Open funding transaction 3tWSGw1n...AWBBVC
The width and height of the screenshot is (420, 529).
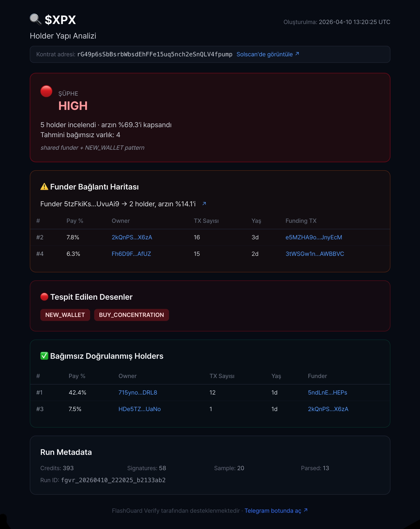[x=315, y=254]
